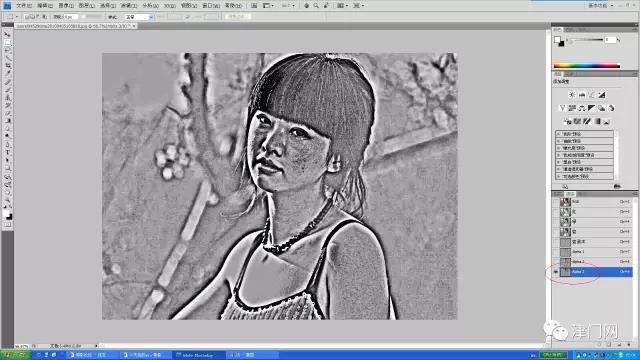Open the 文件 menu

click(x=24, y=6)
